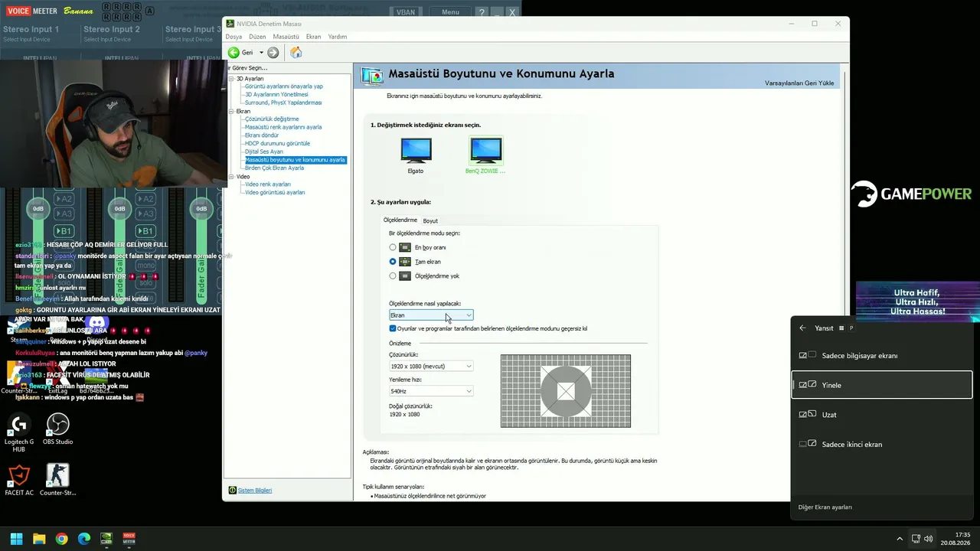The width and height of the screenshot is (980, 551).
Task: Select the BenQ ZOWIE display icon
Action: point(485,150)
